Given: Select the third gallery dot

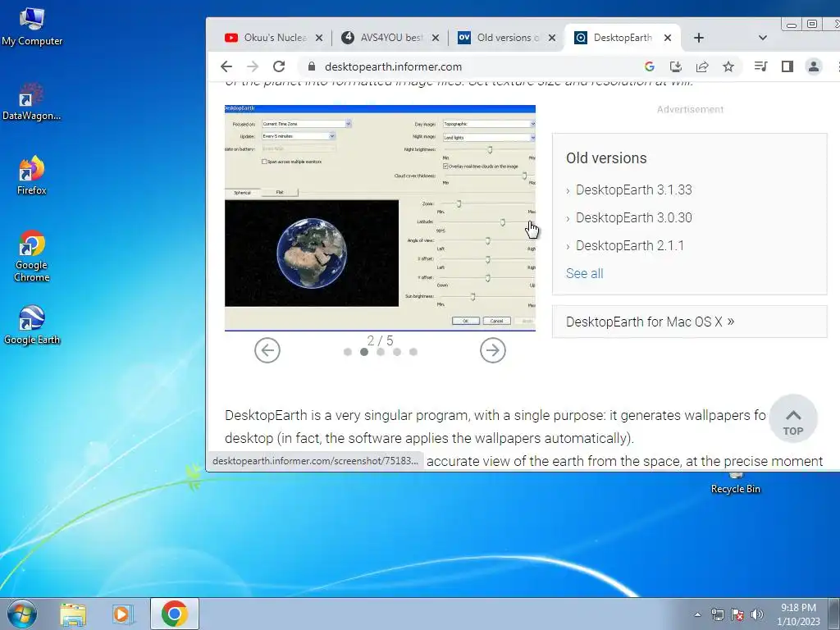Looking at the screenshot, I should pos(381,352).
